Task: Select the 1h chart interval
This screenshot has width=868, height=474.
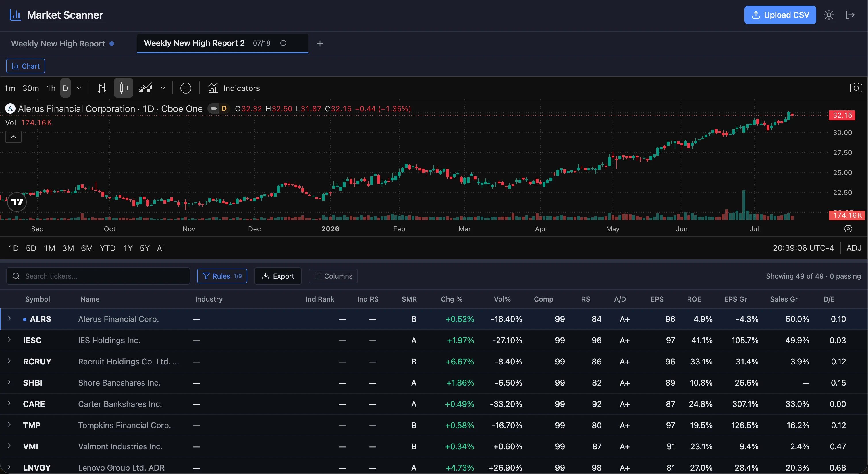Action: point(51,88)
